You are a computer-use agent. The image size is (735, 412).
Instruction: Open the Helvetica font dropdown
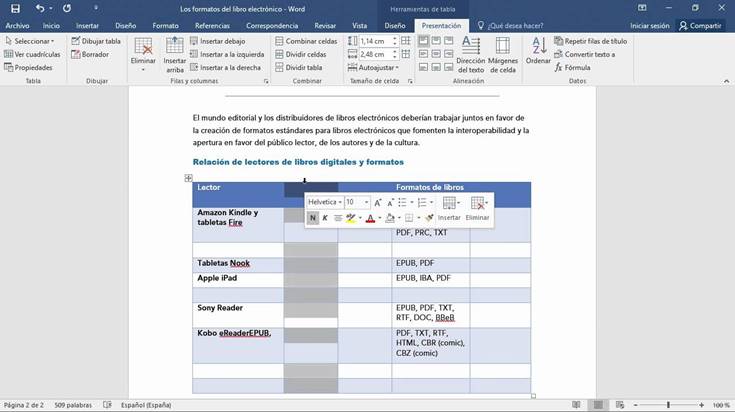point(324,202)
